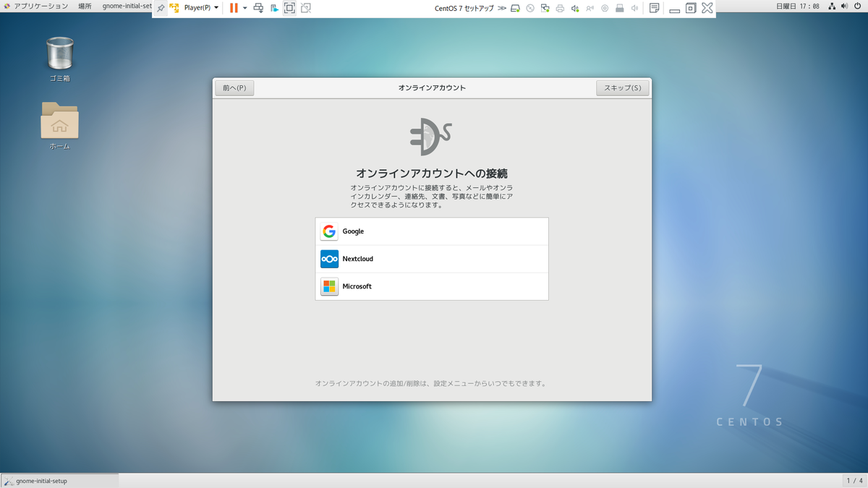
Task: Click the Nextcloud logo icon
Action: [x=329, y=259]
